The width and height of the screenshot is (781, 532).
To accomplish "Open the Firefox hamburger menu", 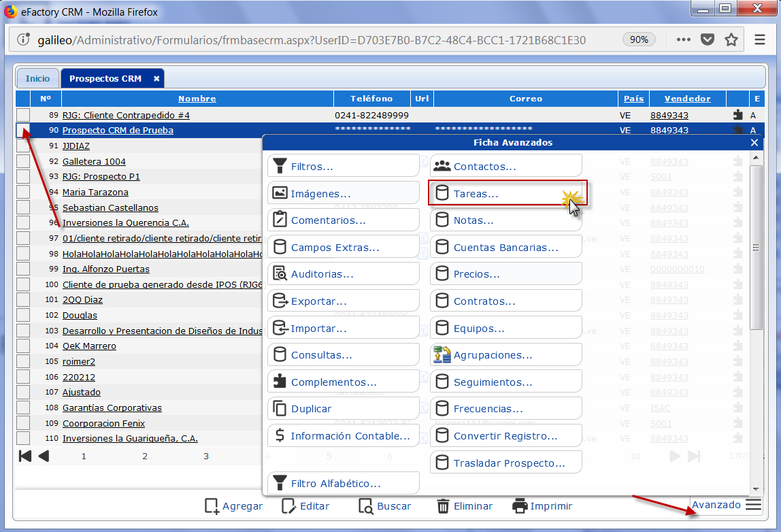I will pos(760,39).
